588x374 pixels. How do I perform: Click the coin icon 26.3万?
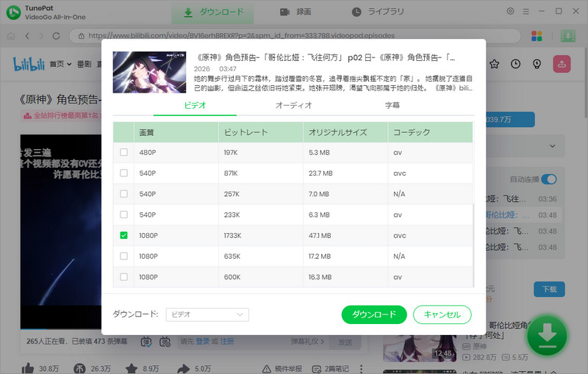(79, 369)
